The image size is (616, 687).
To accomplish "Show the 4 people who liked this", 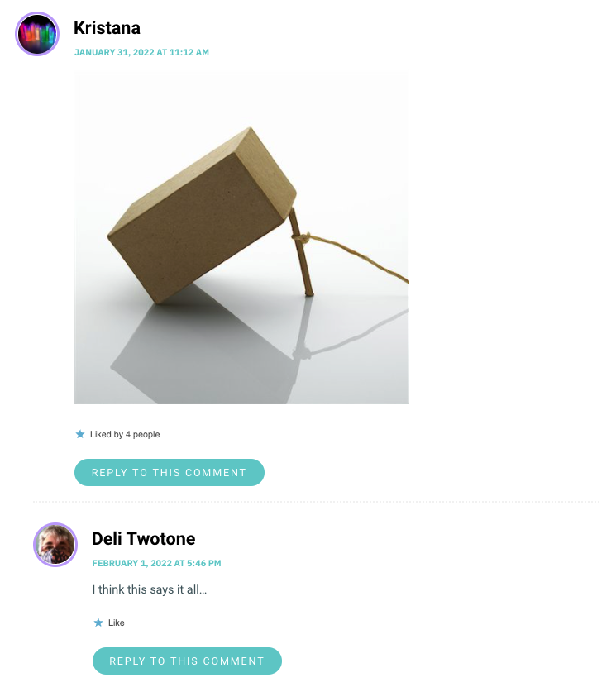I will 142,434.
